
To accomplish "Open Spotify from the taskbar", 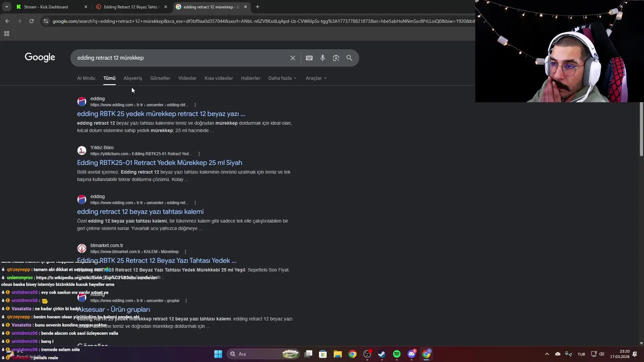I will click(396, 354).
